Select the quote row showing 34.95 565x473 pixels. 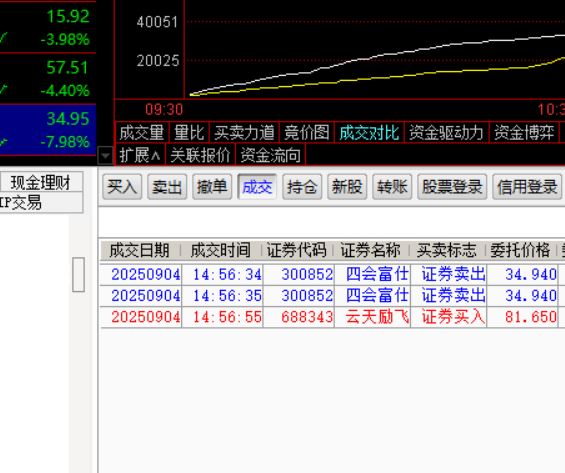point(48,130)
